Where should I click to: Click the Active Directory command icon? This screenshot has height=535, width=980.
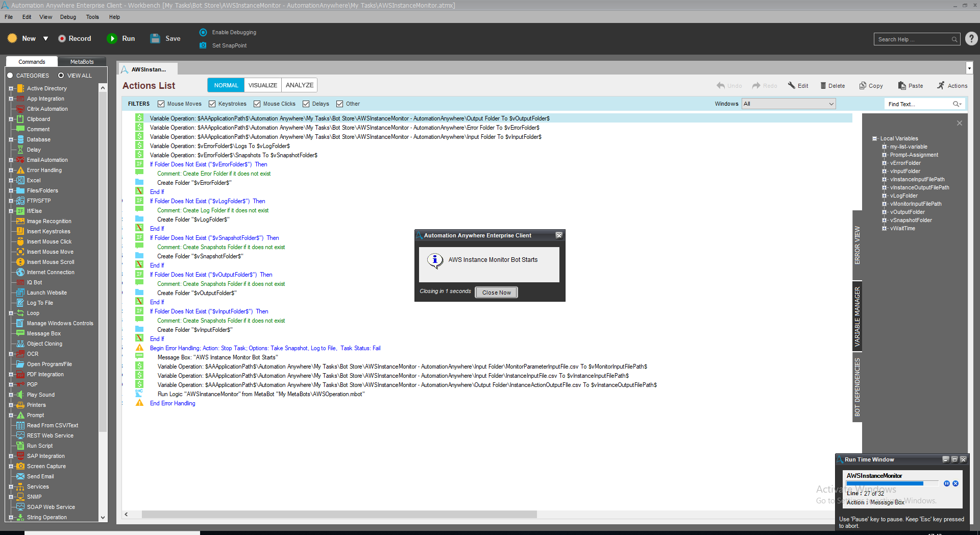coord(20,88)
